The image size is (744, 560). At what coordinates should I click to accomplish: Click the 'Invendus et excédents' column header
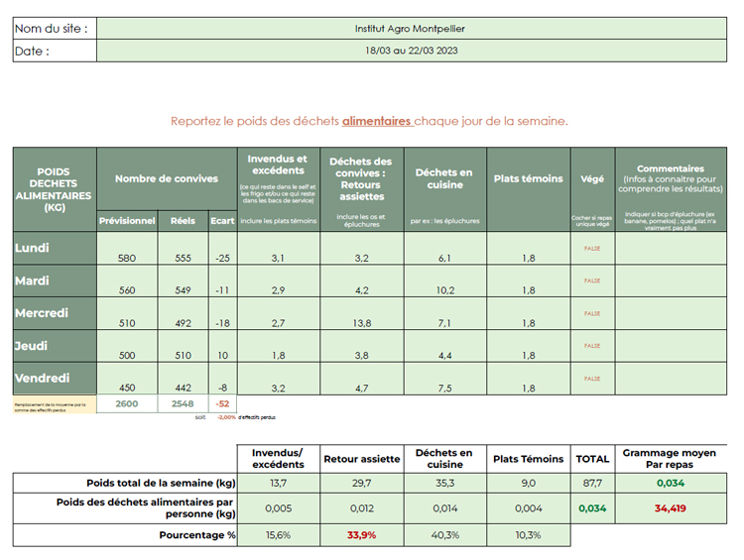tap(279, 189)
